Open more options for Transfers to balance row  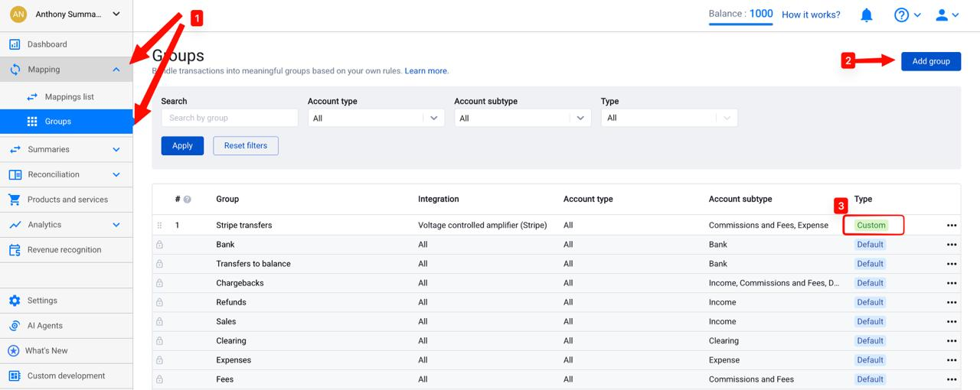[x=952, y=264]
